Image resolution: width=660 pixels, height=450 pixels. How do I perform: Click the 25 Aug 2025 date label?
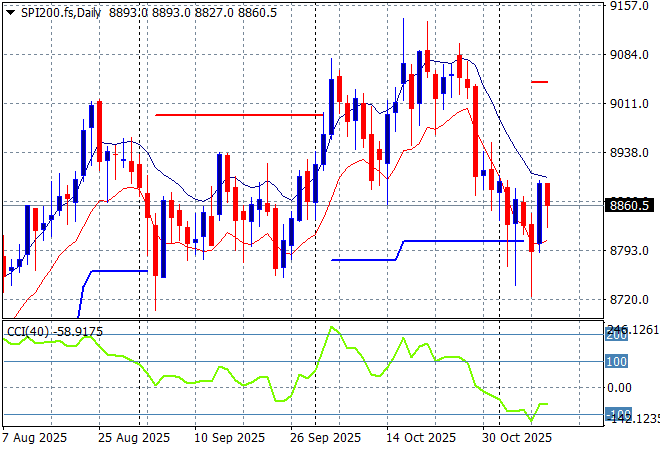click(x=134, y=438)
